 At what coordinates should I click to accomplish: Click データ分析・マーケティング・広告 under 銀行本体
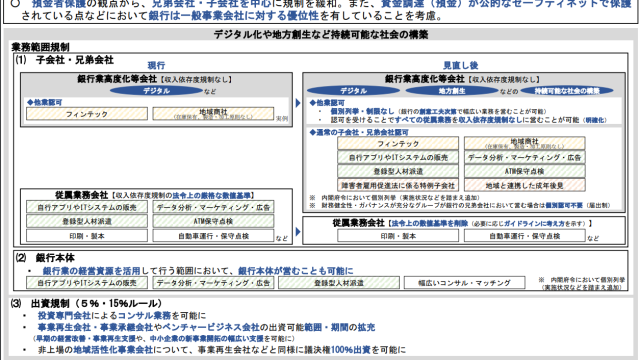213,282
